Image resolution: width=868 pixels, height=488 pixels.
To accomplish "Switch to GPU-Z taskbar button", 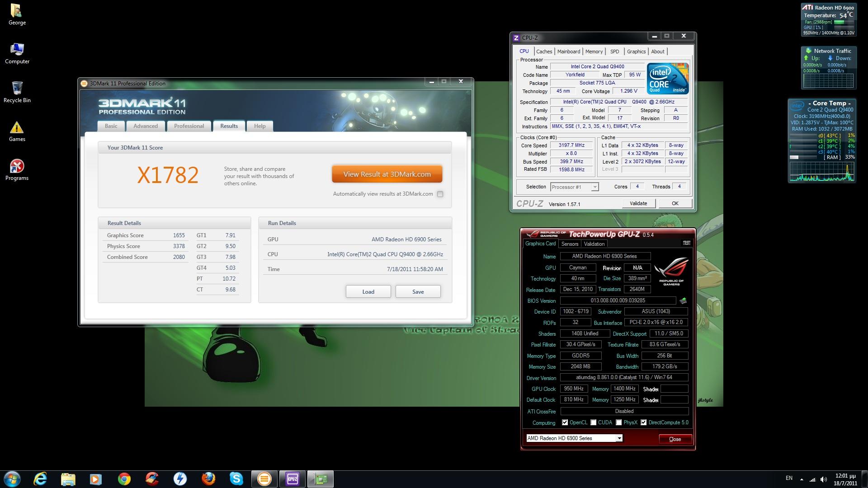I will point(321,479).
